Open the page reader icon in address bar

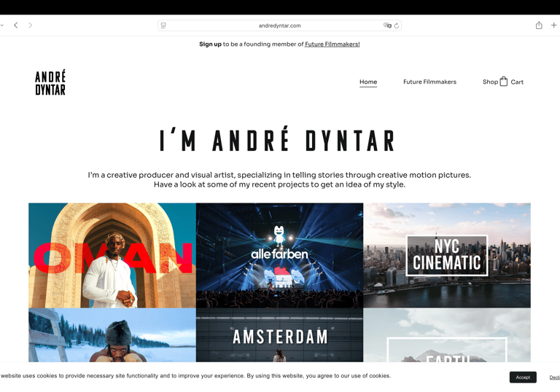[x=163, y=26]
